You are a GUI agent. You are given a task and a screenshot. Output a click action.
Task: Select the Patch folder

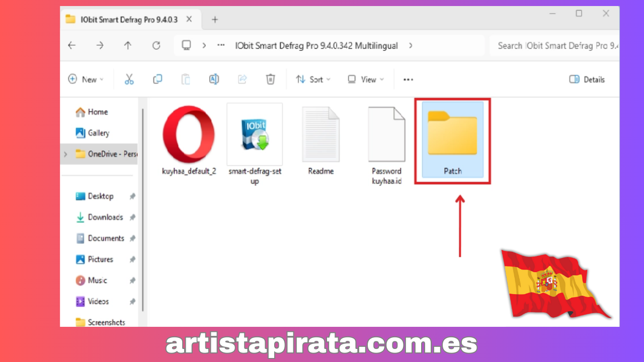coord(452,140)
